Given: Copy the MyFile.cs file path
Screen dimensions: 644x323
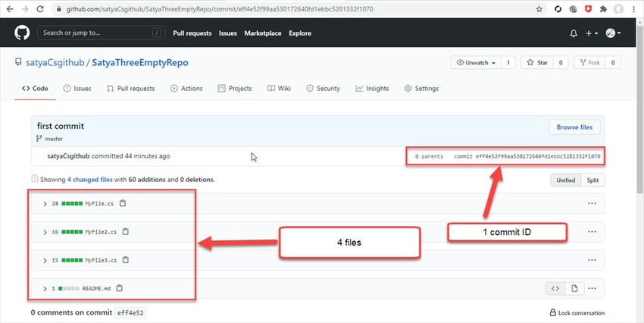Looking at the screenshot, I should [x=123, y=203].
